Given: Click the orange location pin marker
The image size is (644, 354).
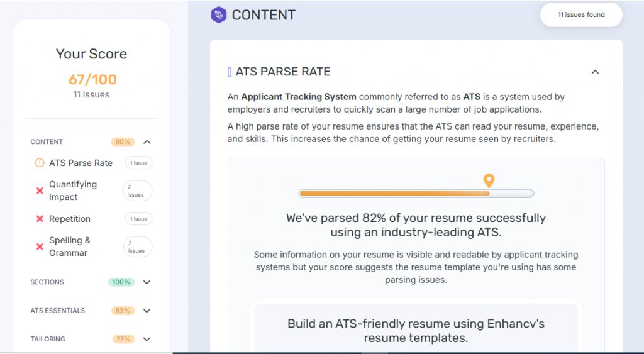Looking at the screenshot, I should (x=489, y=180).
